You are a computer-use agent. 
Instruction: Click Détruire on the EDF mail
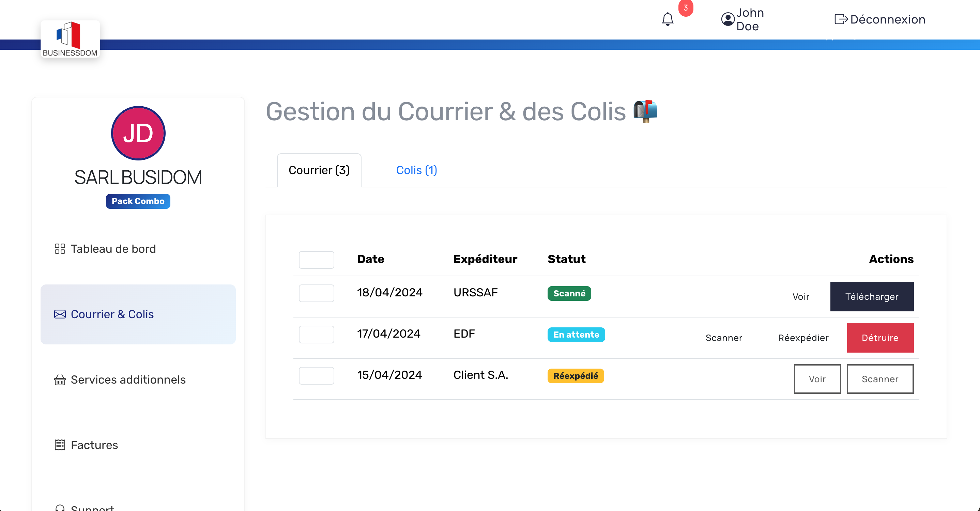tap(880, 338)
